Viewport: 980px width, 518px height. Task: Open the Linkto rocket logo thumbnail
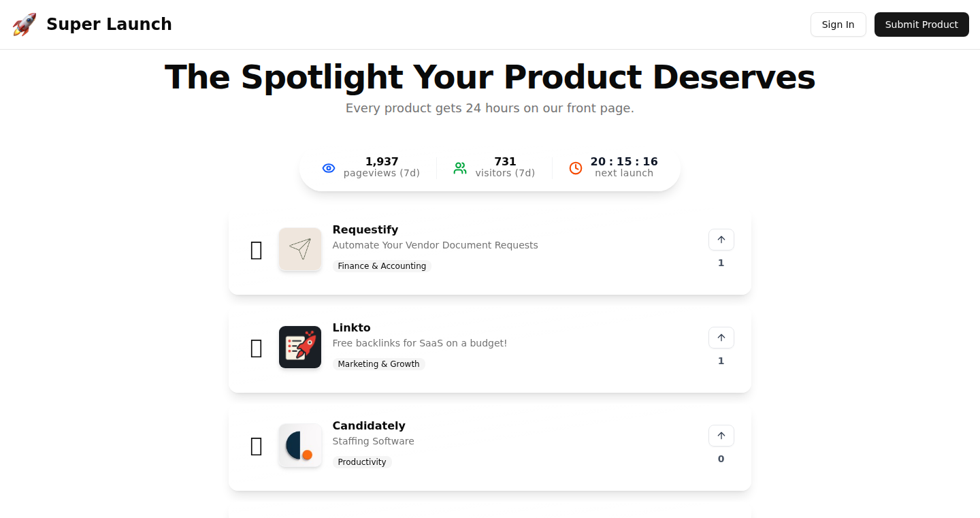300,347
